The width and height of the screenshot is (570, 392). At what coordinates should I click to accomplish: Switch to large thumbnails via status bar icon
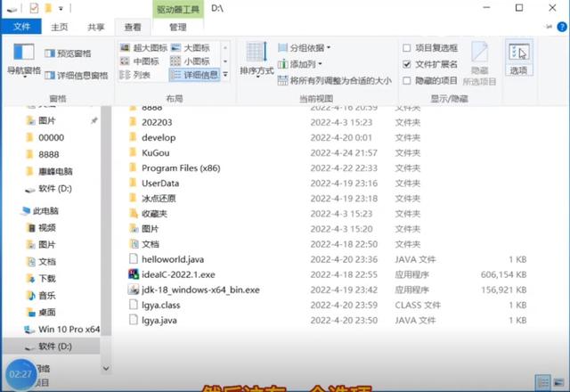coord(558,382)
